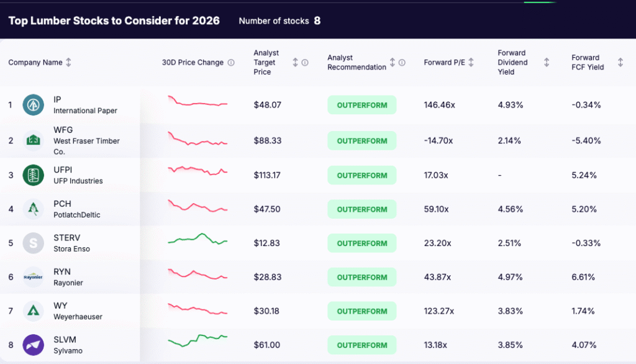This screenshot has height=364, width=636.
Task: Open Analyst Recommendation info icon
Action: coord(402,63)
